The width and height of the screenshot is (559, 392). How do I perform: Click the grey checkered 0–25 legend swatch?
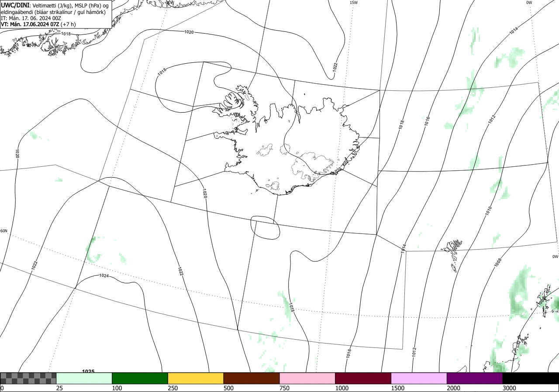click(x=28, y=378)
